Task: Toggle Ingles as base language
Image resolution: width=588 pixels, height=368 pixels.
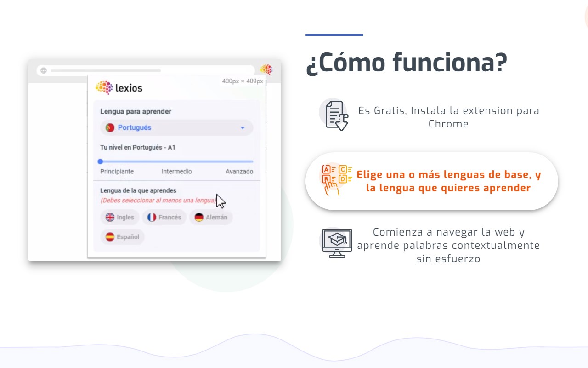Action: [119, 217]
